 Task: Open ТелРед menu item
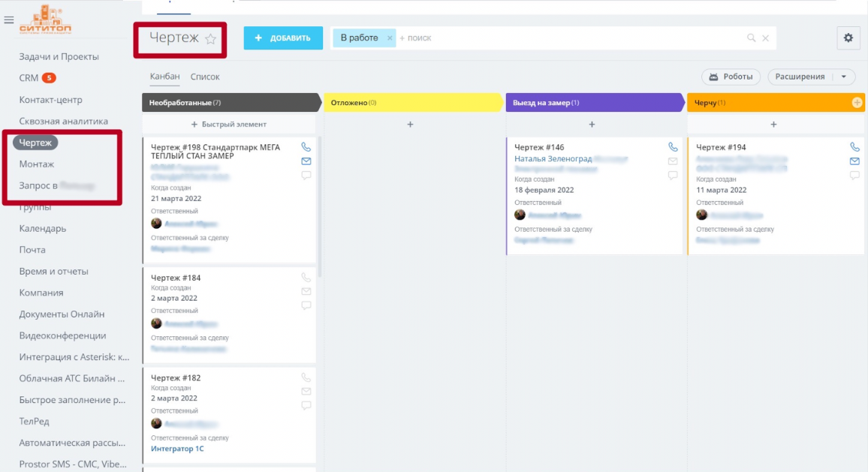tap(34, 421)
